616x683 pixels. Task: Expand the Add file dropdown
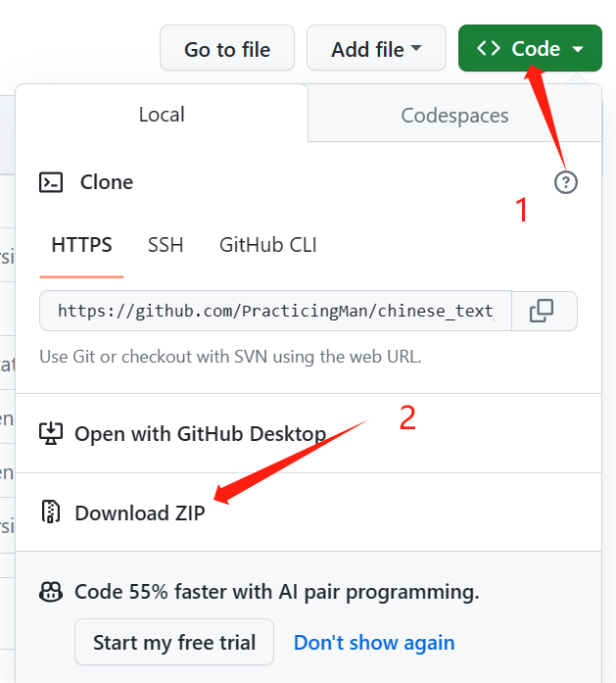tap(376, 48)
